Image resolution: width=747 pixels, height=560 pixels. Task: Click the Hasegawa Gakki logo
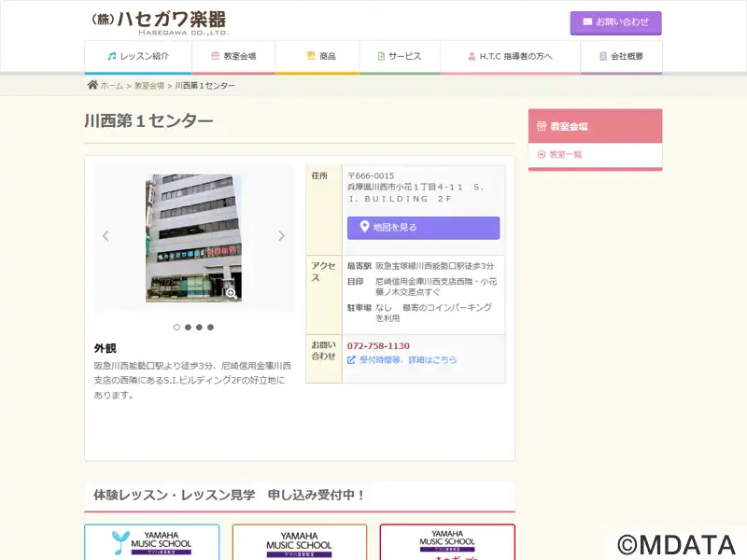pos(159,21)
